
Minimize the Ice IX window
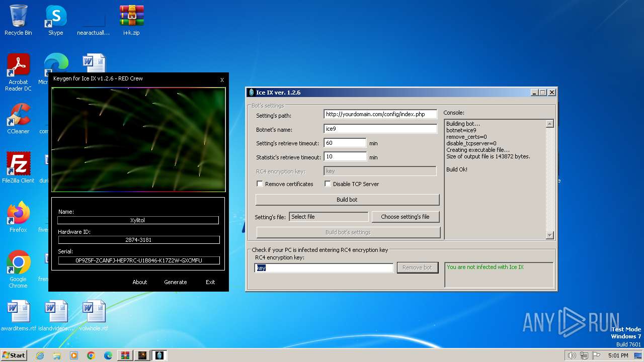(x=534, y=93)
